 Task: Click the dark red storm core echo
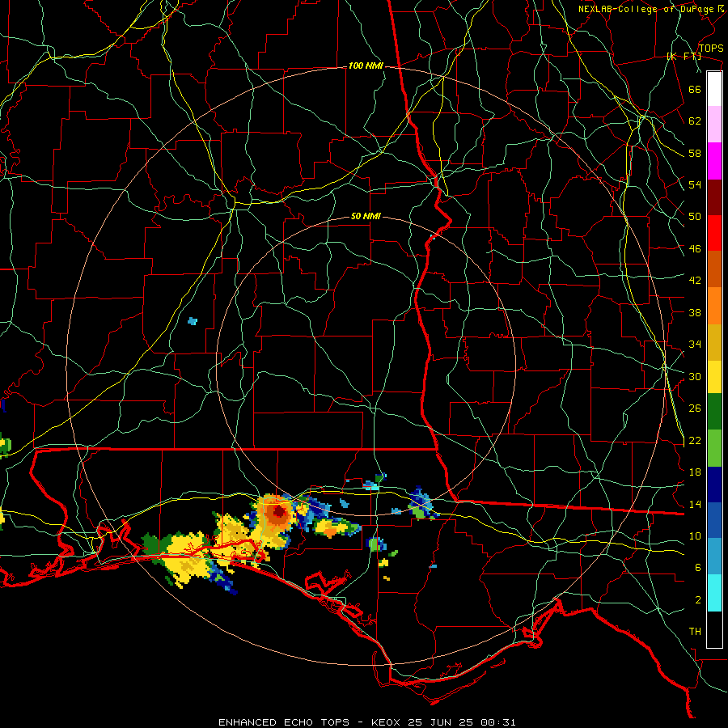point(280,512)
